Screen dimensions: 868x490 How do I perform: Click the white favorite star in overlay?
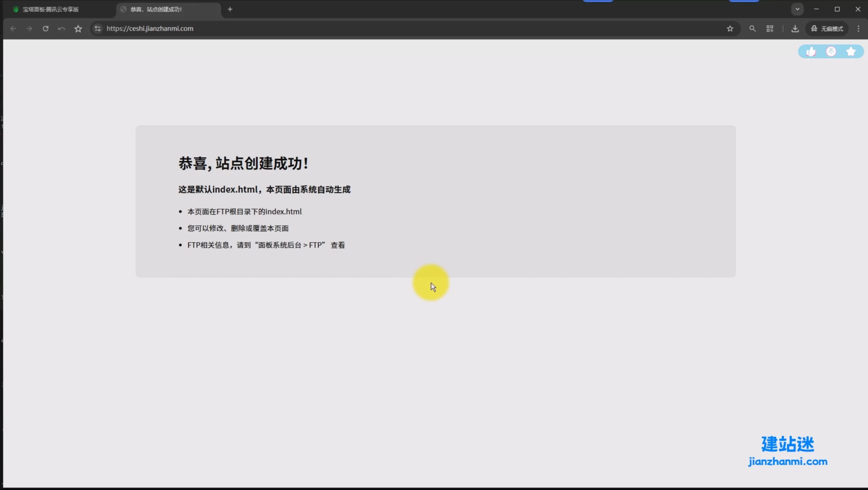click(x=851, y=52)
